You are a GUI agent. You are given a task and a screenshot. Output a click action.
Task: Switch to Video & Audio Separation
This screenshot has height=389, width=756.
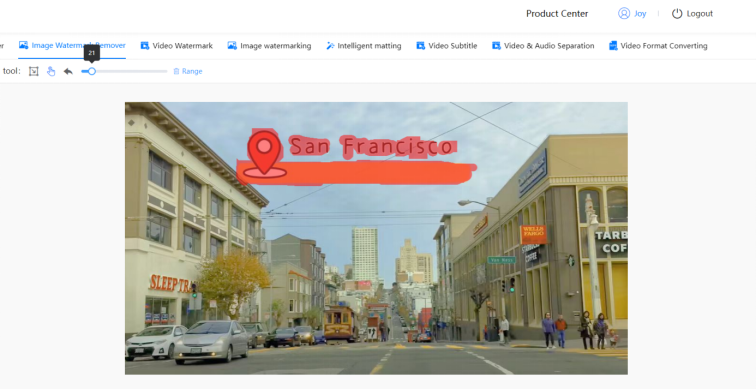point(543,46)
